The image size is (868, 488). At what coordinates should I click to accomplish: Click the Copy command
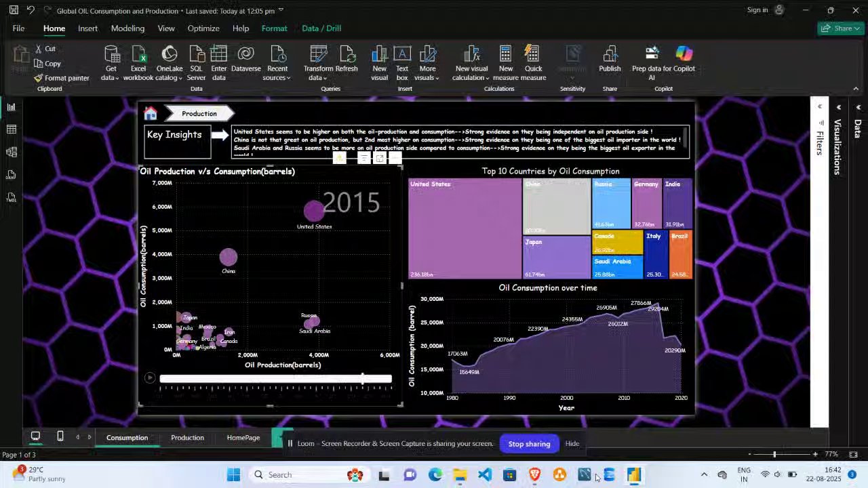[x=47, y=63]
